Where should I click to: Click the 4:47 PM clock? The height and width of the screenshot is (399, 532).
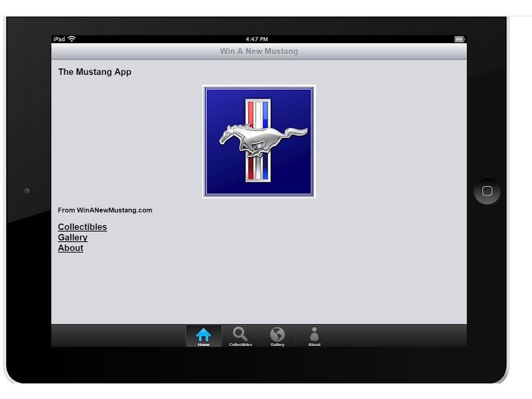257,39
